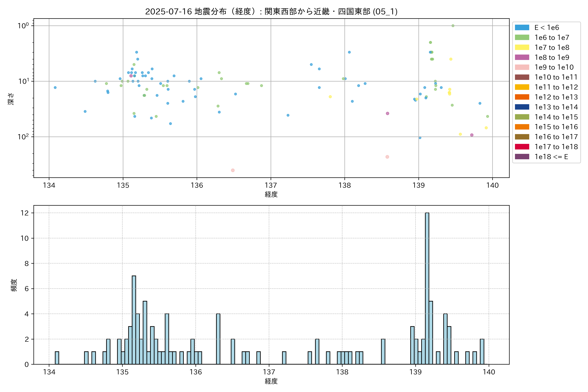
Task: Click the chart title text
Action: click(271, 11)
